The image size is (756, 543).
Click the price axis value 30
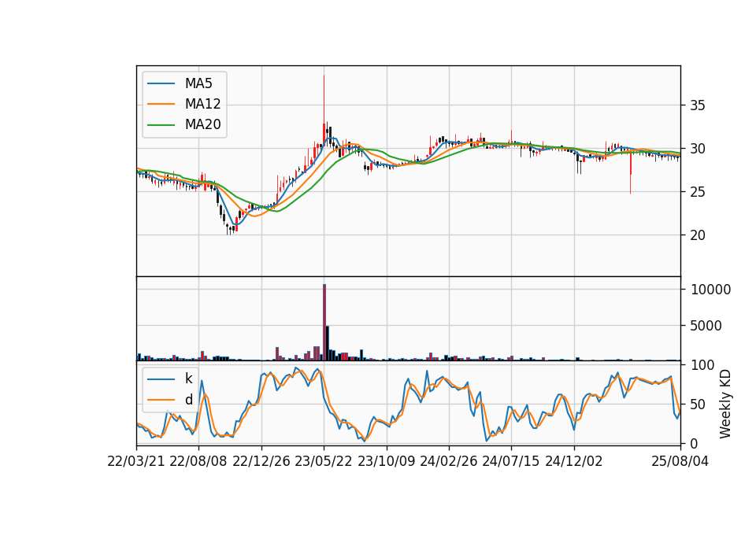coord(697,149)
